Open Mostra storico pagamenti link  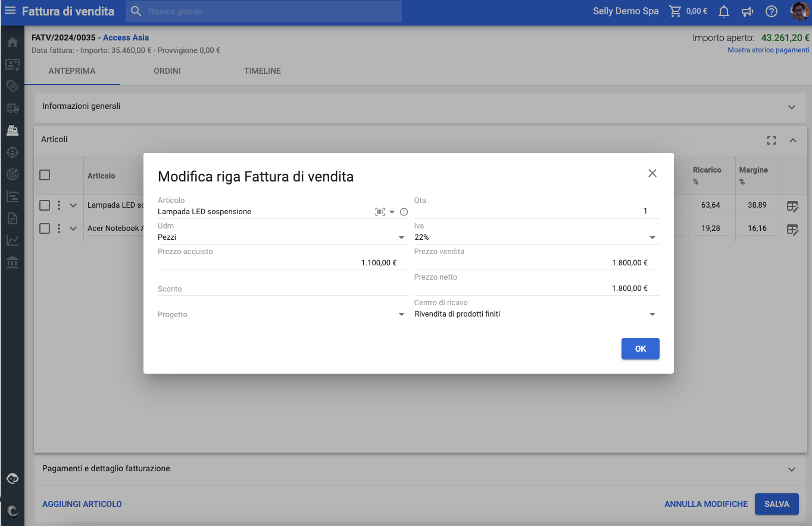769,50
